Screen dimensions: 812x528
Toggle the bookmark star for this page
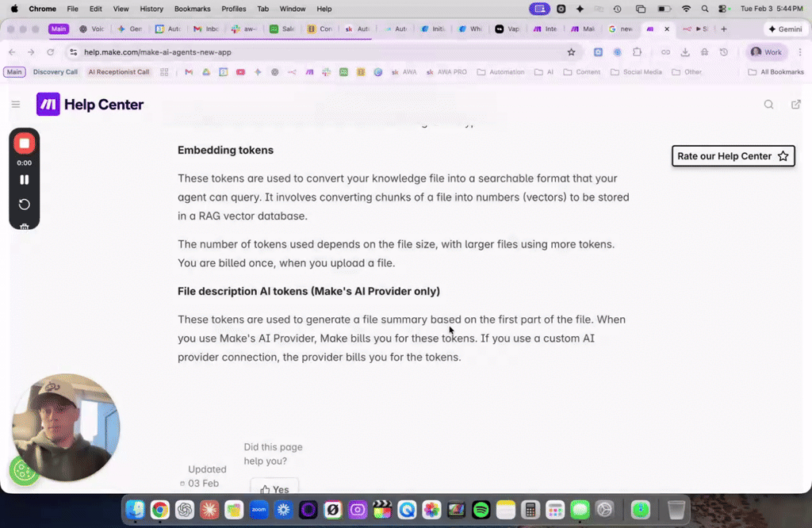[x=571, y=52]
